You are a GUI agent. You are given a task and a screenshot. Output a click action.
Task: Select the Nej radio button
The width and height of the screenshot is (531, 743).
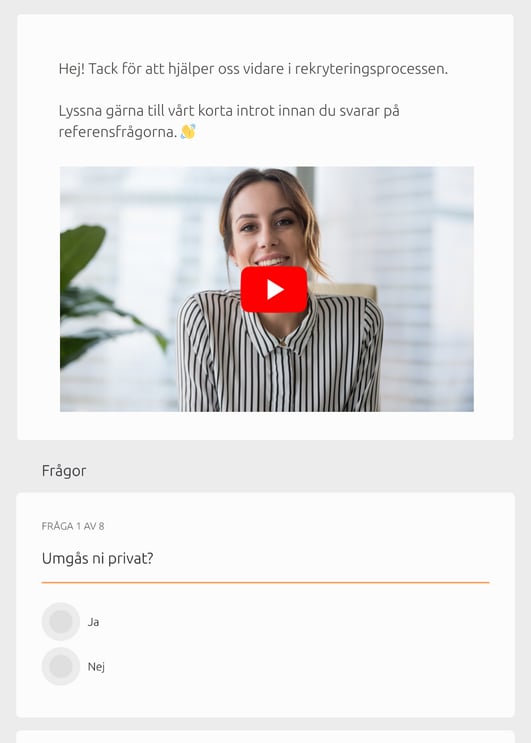tap(61, 666)
